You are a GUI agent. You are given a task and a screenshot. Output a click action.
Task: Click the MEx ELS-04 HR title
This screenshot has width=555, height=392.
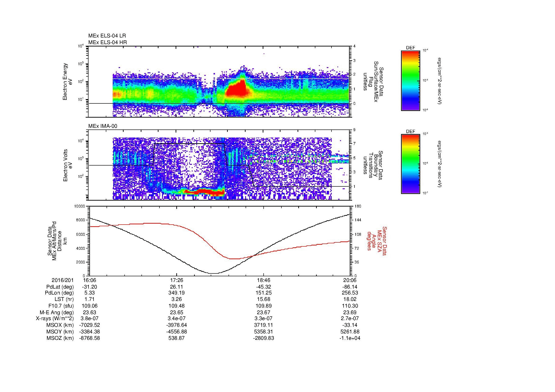coord(107,42)
